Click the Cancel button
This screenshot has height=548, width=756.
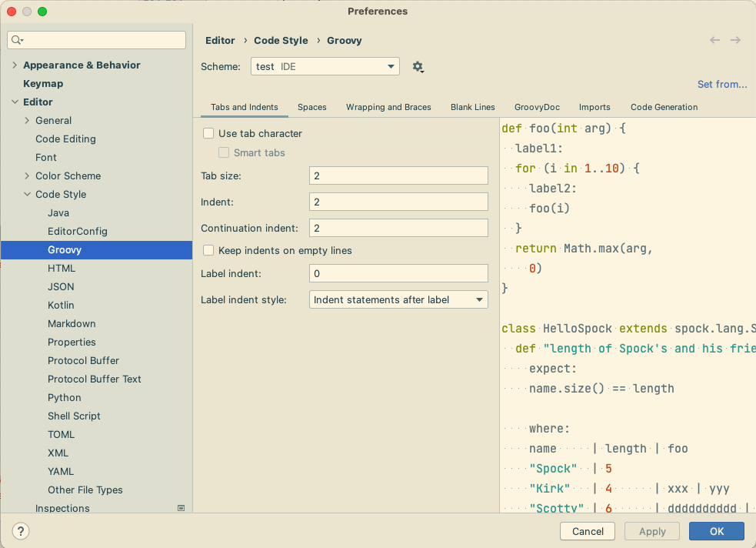pyautogui.click(x=588, y=531)
